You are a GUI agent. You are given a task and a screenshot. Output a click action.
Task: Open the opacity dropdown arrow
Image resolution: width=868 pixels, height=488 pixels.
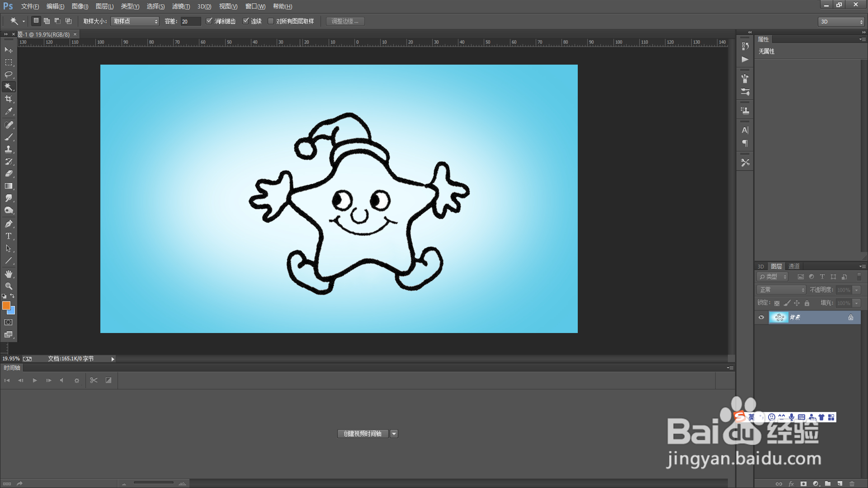coord(857,290)
